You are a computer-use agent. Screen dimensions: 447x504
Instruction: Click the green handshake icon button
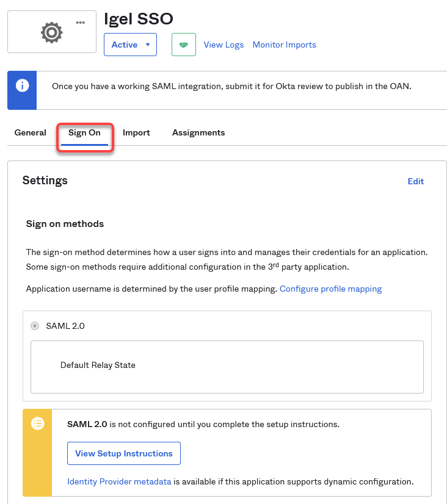[184, 45]
